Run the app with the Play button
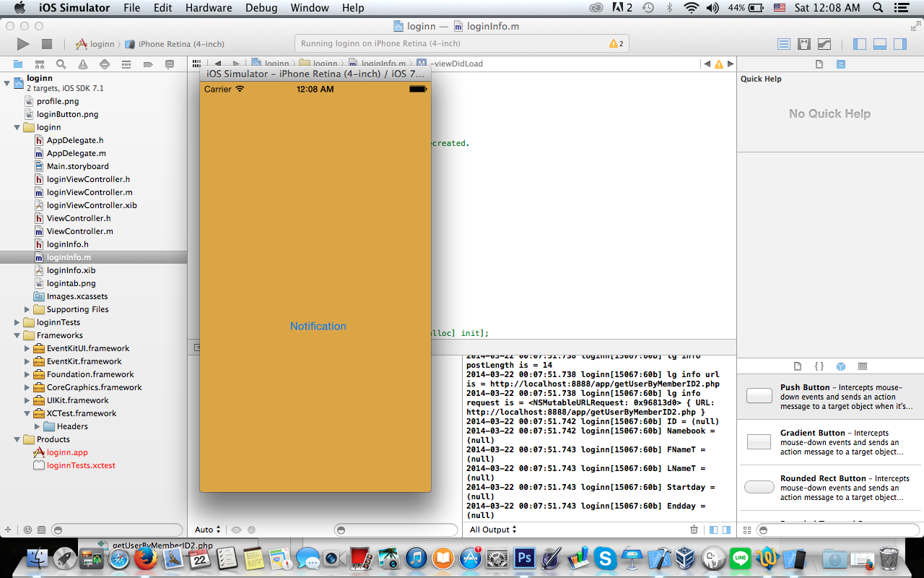This screenshot has height=578, width=924. point(23,44)
